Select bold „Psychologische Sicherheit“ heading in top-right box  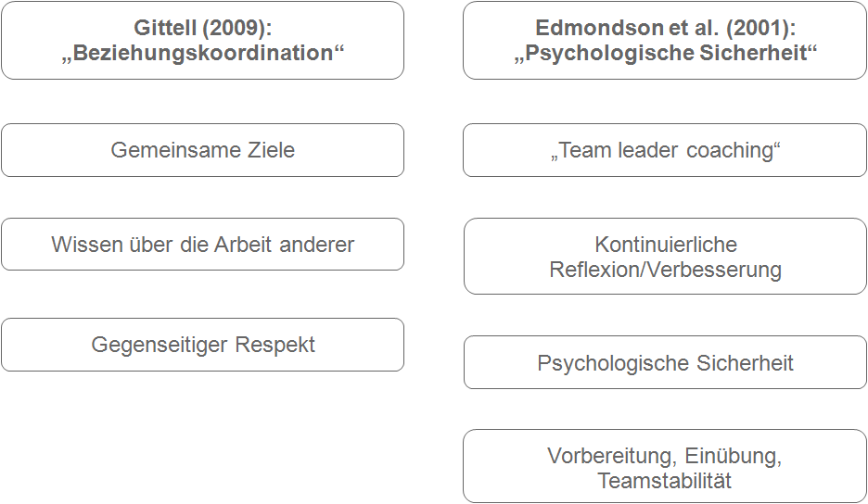(665, 53)
